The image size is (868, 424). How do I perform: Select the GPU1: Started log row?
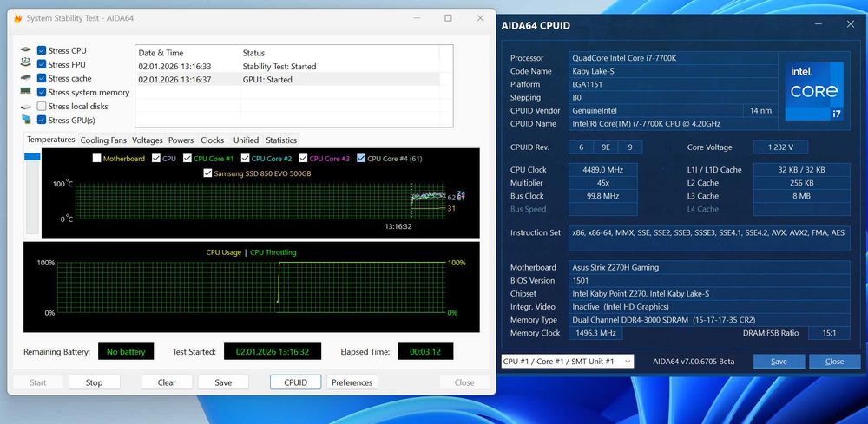coord(288,80)
